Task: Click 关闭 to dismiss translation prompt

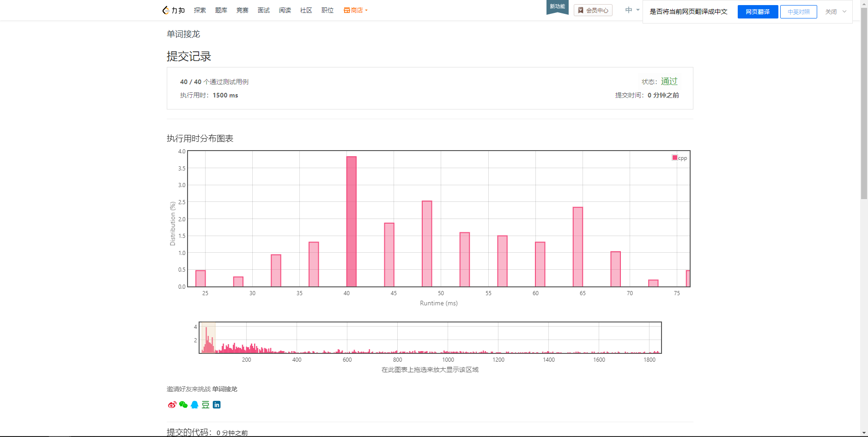Action: (x=831, y=12)
